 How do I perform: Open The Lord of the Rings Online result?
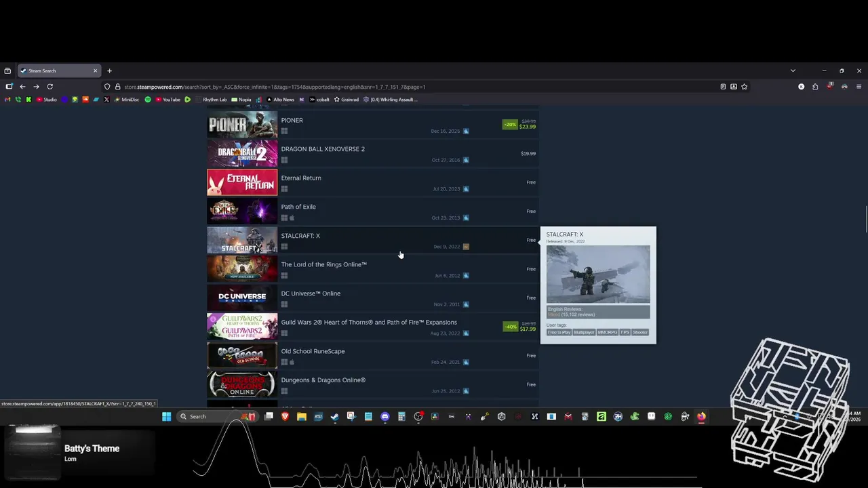372,269
